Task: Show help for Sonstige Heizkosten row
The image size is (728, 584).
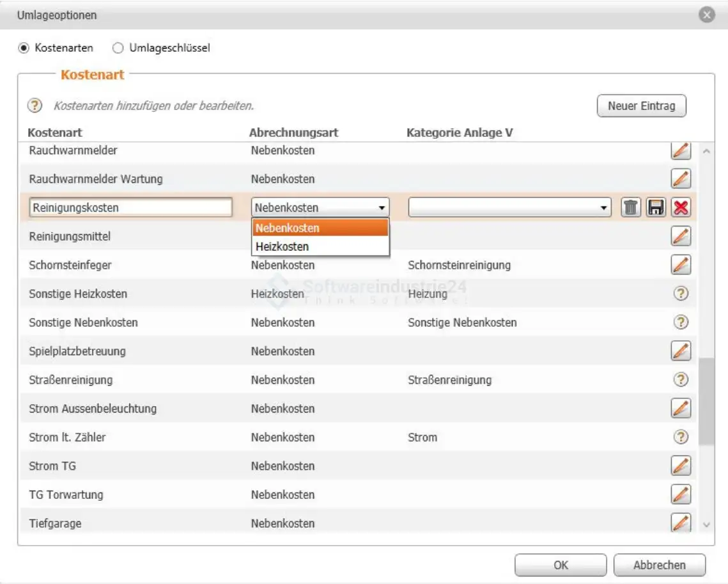Action: tap(681, 294)
